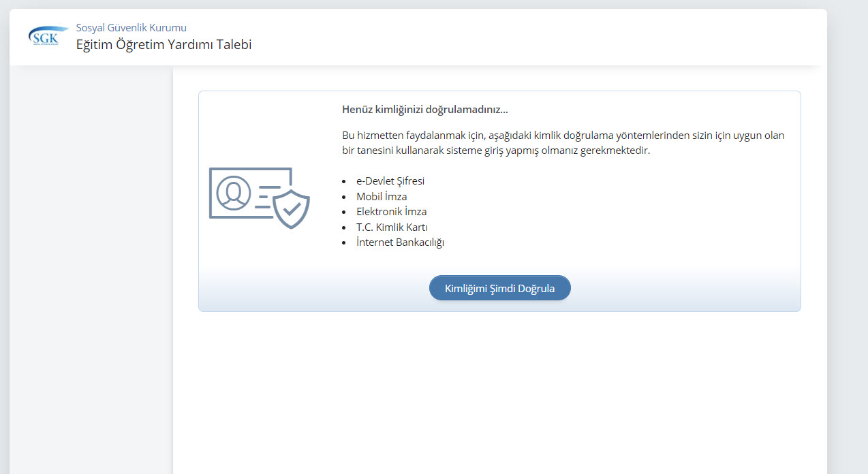Select the Mobil İmza list item
This screenshot has width=868, height=474.
coord(382,197)
